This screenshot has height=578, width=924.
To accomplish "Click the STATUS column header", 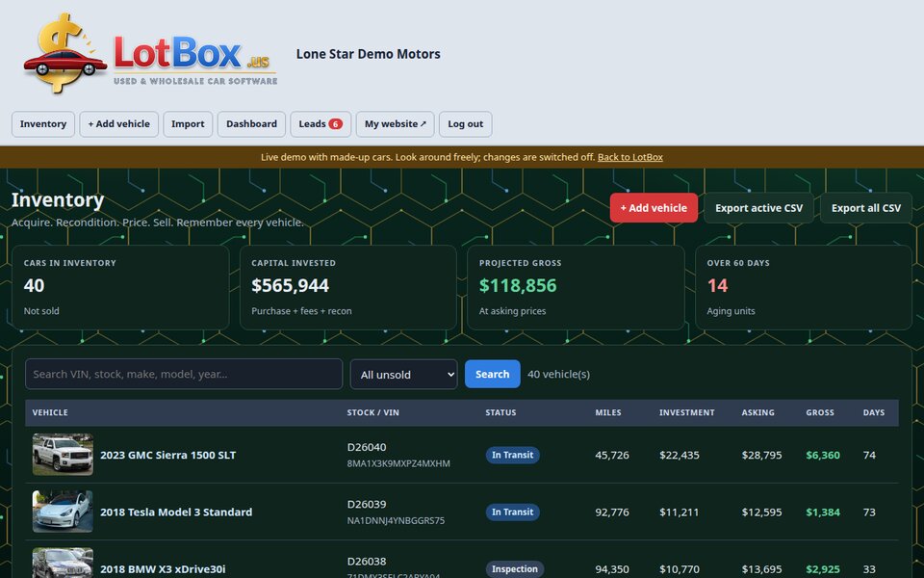I will (x=500, y=412).
